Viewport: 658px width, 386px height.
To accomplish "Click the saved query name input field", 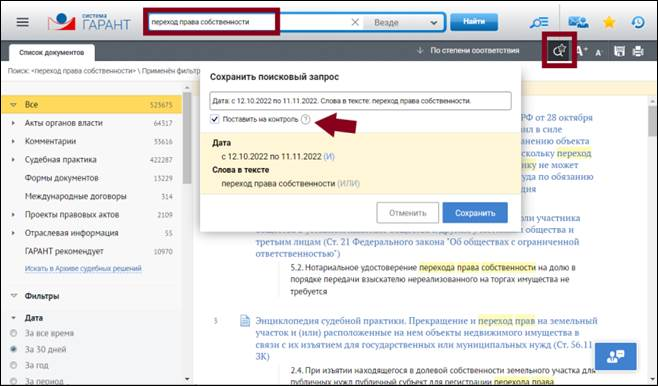I will pyautogui.click(x=360, y=101).
